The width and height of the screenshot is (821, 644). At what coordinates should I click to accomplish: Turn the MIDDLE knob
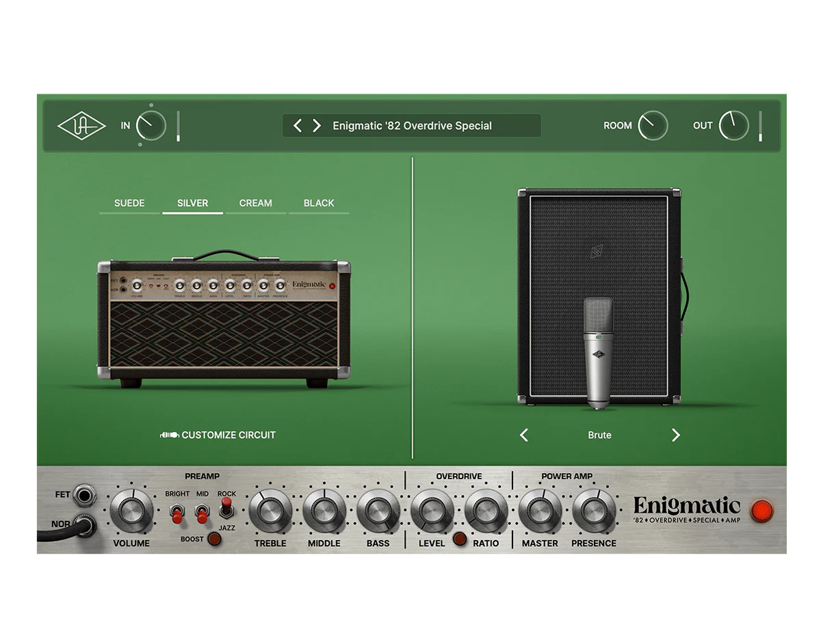tap(324, 511)
